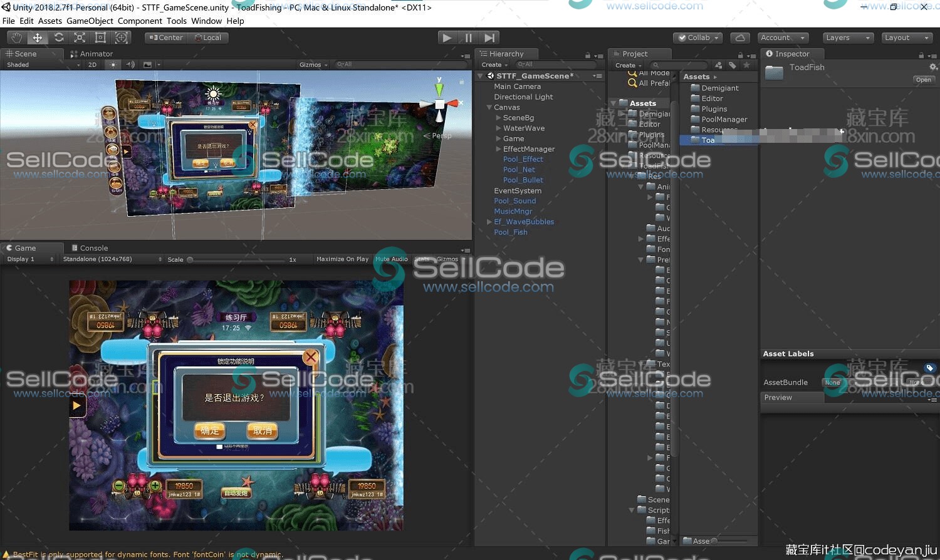
Task: Select the Move tool in the toolbar
Action: (x=38, y=37)
